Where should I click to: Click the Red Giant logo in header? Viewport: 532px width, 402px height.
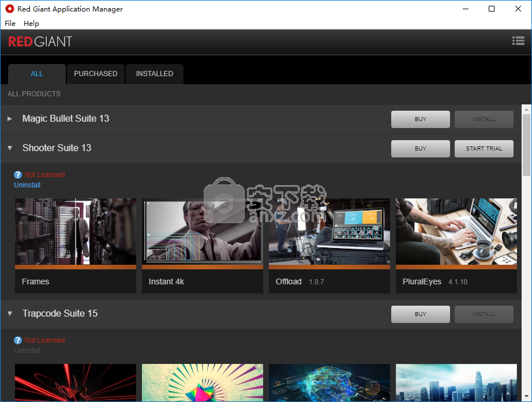(40, 42)
